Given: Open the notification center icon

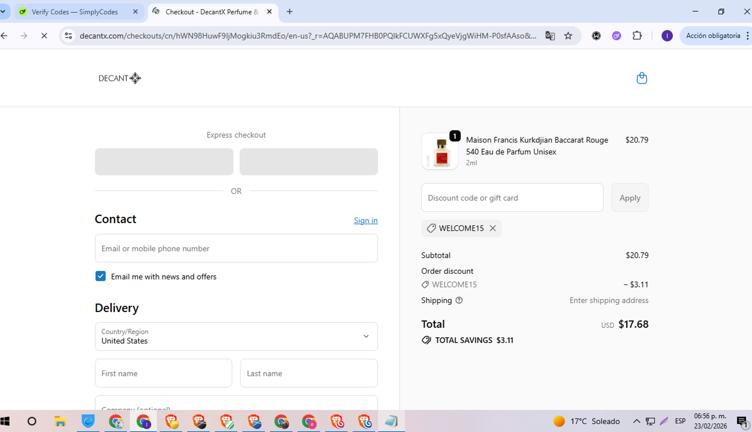Looking at the screenshot, I should tap(742, 421).
